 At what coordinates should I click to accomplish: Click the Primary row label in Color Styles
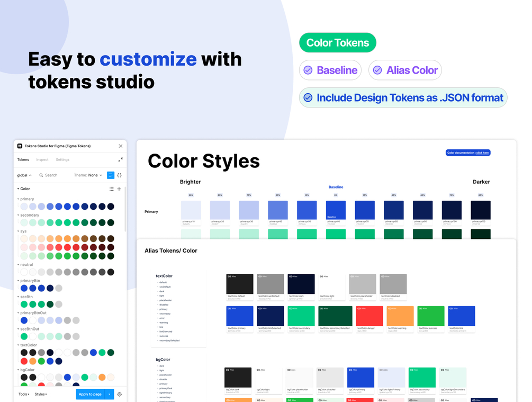(x=151, y=211)
